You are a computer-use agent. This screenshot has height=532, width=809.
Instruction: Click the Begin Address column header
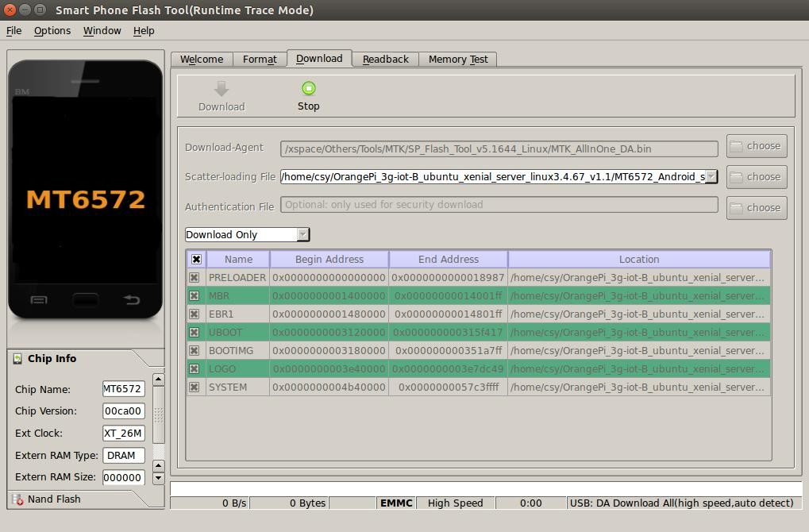click(329, 259)
